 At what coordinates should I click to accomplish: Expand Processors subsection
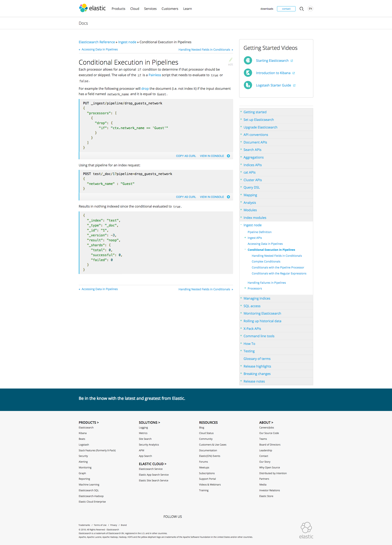click(x=245, y=288)
